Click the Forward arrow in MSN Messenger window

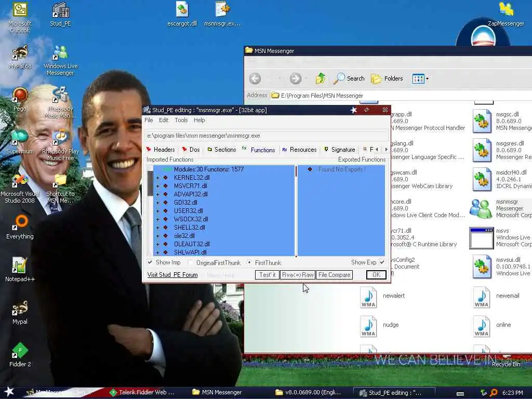coord(296,78)
